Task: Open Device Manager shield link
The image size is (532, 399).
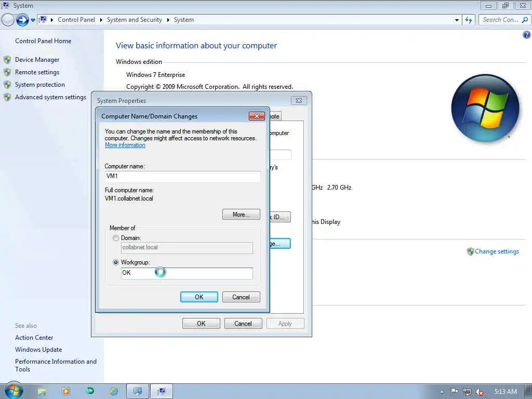Action: [x=37, y=60]
